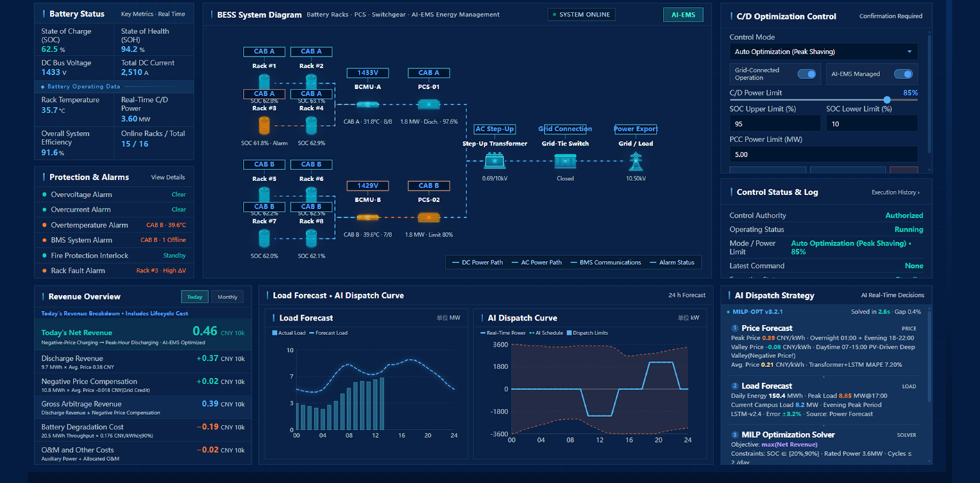The width and height of the screenshot is (980, 483).
Task: Click the 24 h Forecast label
Action: coord(686,296)
